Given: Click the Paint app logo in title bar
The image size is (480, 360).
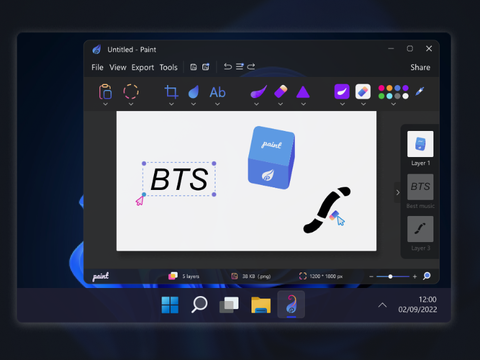Looking at the screenshot, I should [97, 49].
